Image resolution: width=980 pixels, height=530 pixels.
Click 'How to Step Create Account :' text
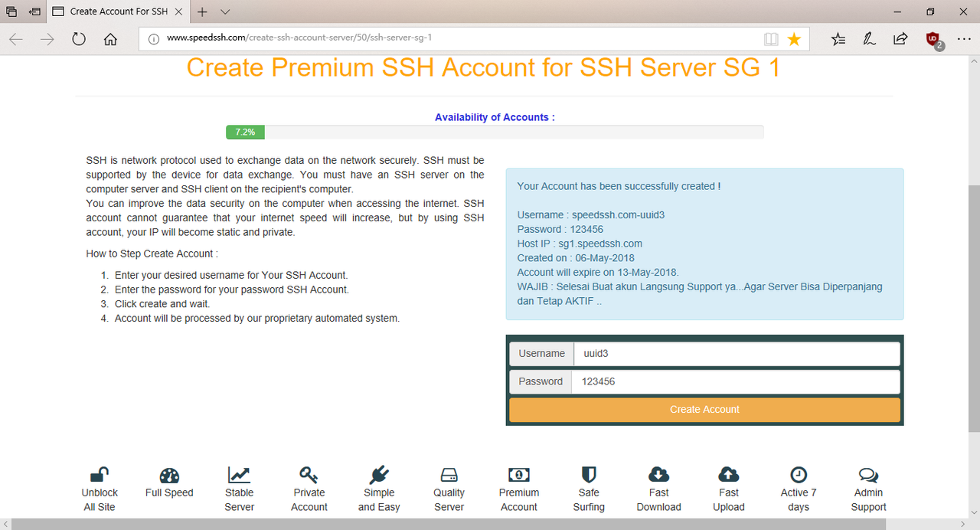152,254
